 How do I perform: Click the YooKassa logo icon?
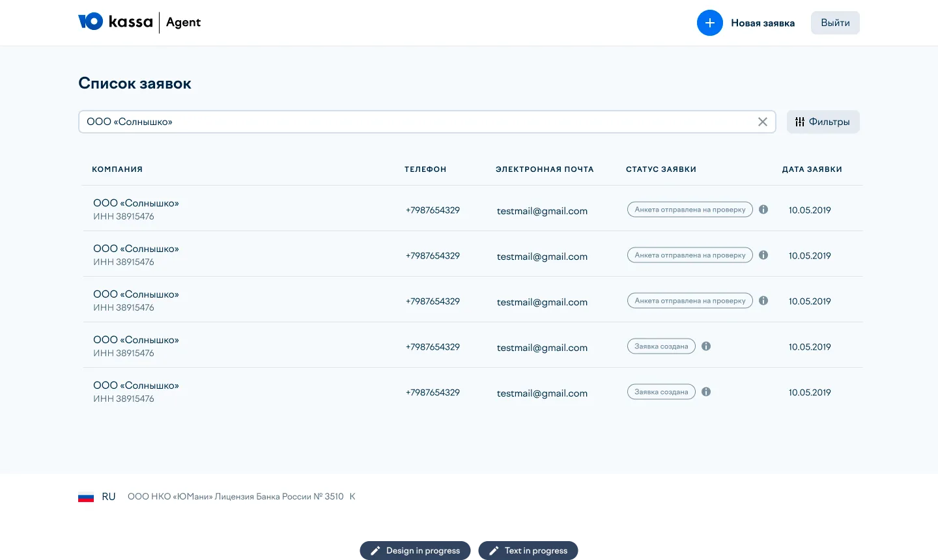91,22
